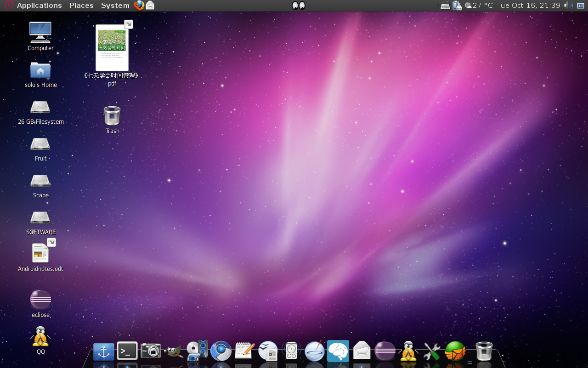Select the Computer desktop icon
Screen dimensions: 588x368
coord(40,32)
